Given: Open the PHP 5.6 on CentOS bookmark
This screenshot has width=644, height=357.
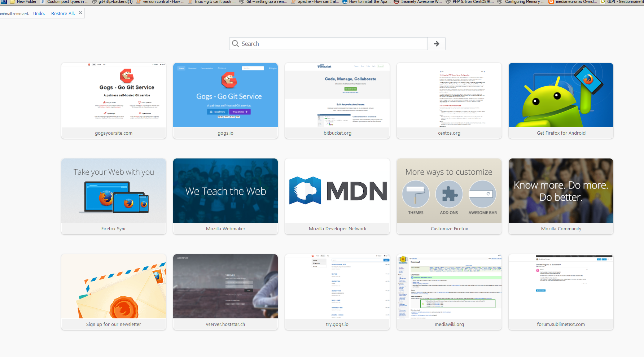Looking at the screenshot, I should [470, 2].
